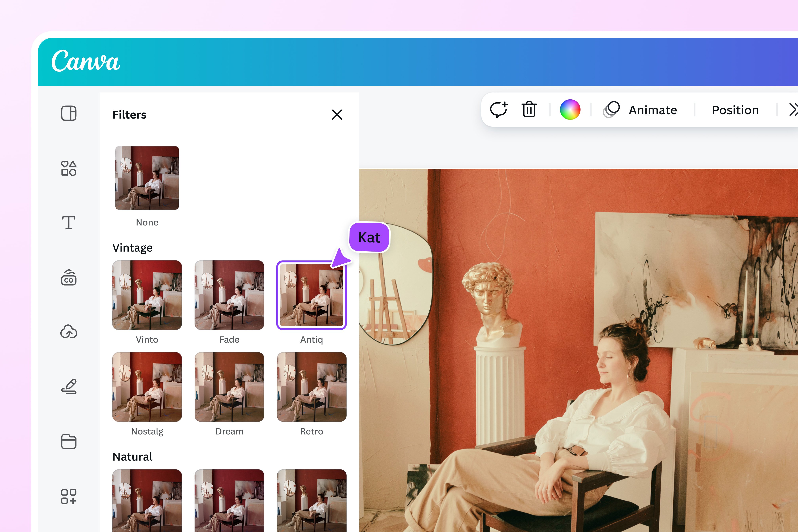Apply the Antiq vintage filter
The height and width of the screenshot is (532, 798).
coord(312,295)
